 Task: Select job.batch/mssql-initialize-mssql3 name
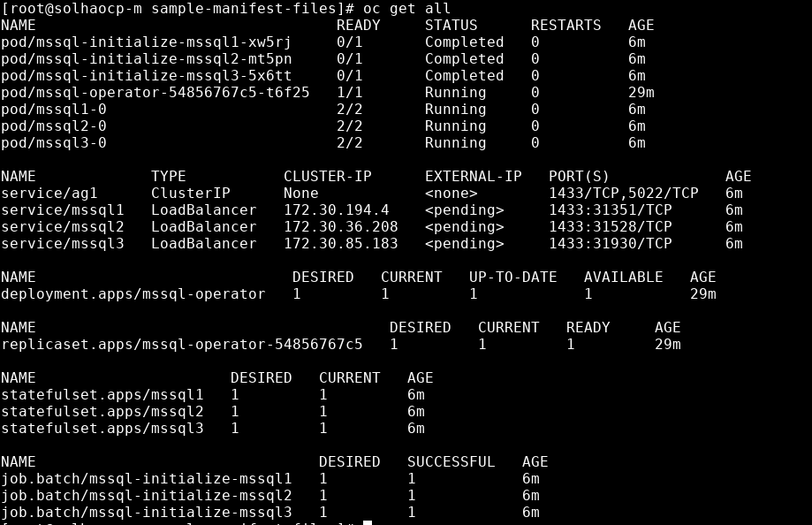coord(146,513)
